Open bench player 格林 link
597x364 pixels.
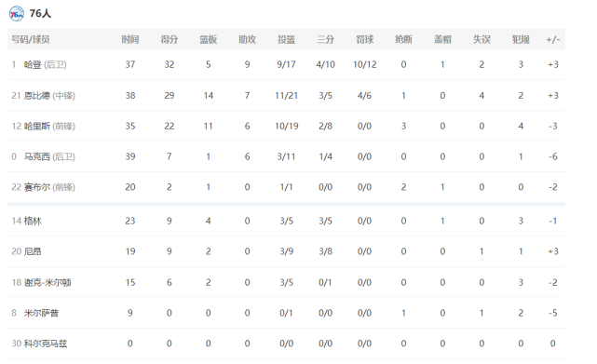(x=33, y=221)
